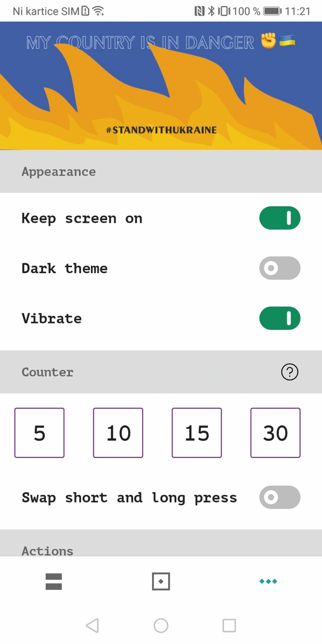322x644 pixels.
Task: Edit the counter increment value 10
Action: pos(118,433)
